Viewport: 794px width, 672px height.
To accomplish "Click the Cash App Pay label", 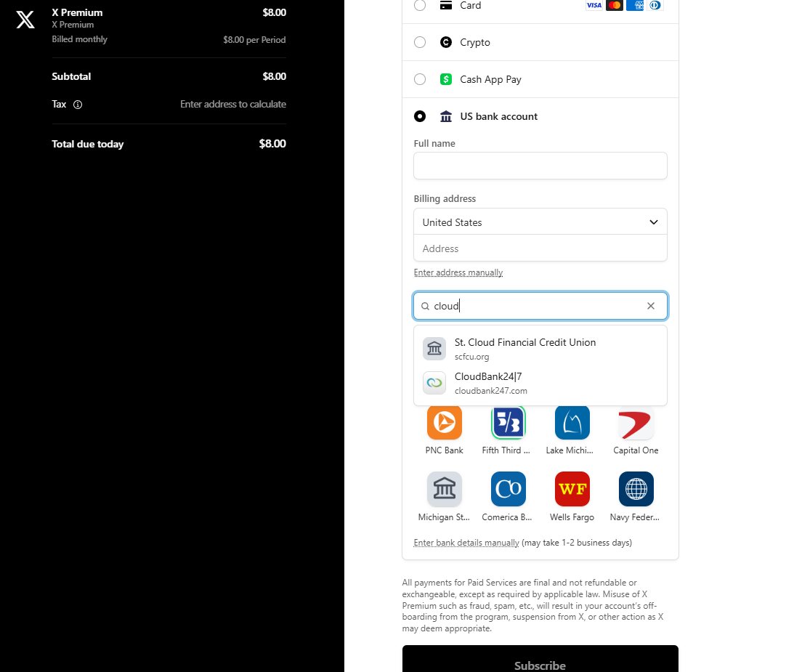I will tap(490, 79).
